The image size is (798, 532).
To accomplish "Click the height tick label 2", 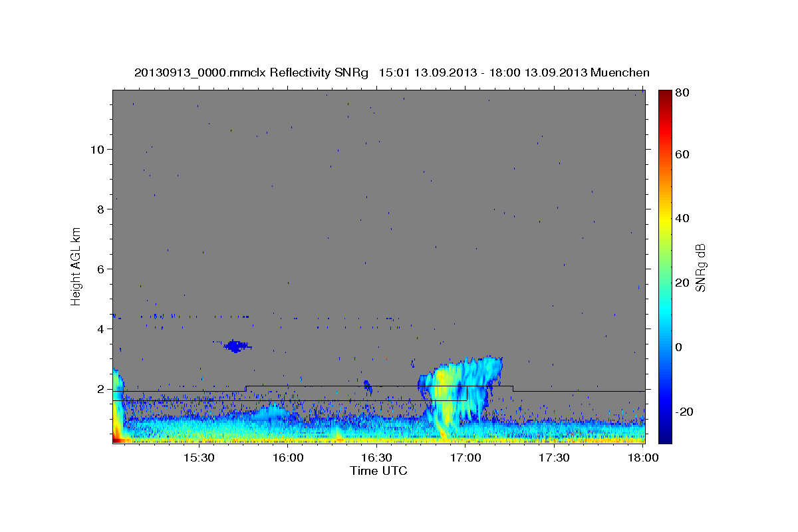I will coord(100,388).
